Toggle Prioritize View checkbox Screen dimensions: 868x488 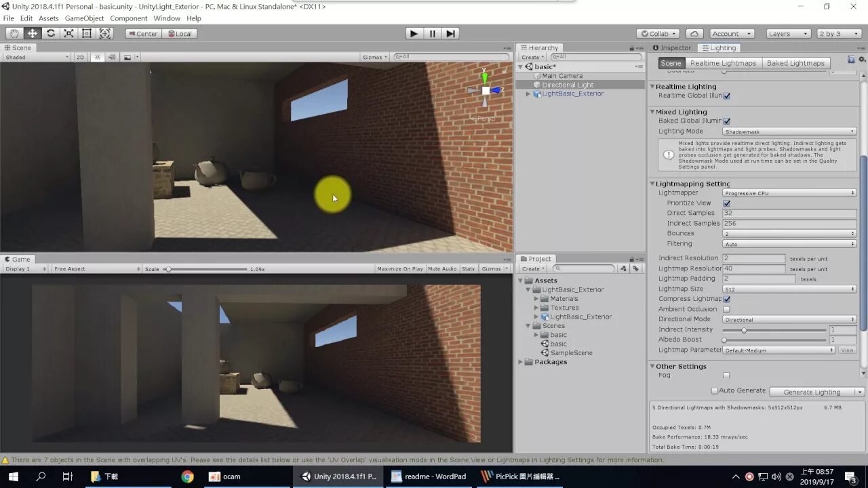tap(726, 203)
